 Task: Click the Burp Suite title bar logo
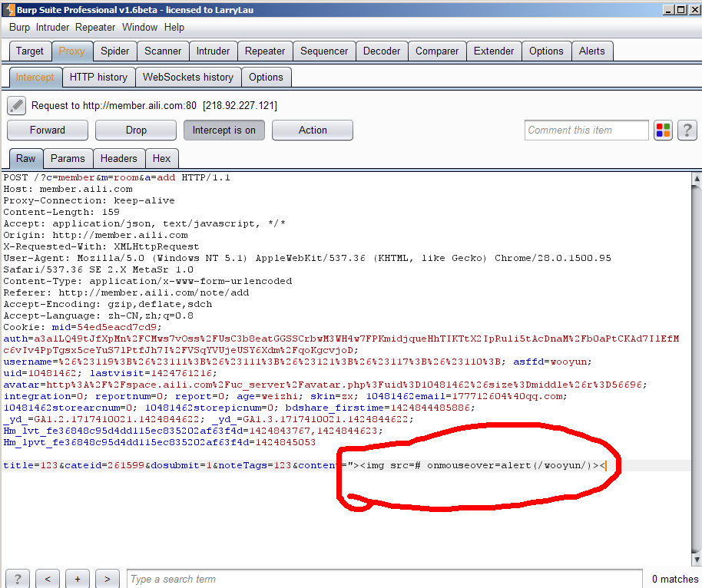pyautogui.click(x=9, y=9)
